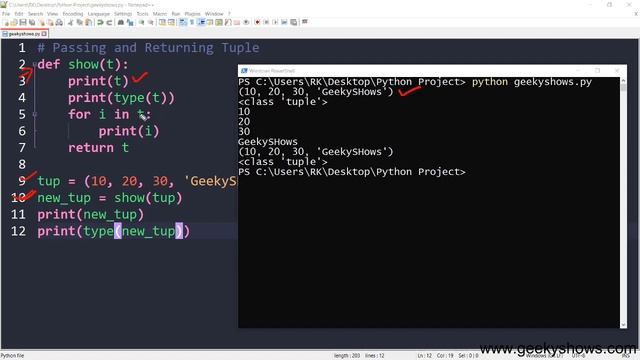The image size is (640, 360).
Task: Click the 'Ln : 12' status bar entry
Action: pyautogui.click(x=424, y=356)
